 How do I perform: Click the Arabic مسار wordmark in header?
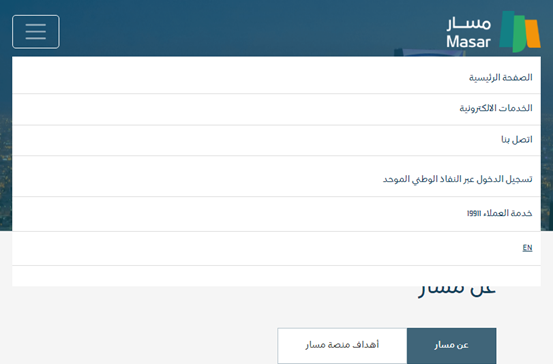coord(469,23)
